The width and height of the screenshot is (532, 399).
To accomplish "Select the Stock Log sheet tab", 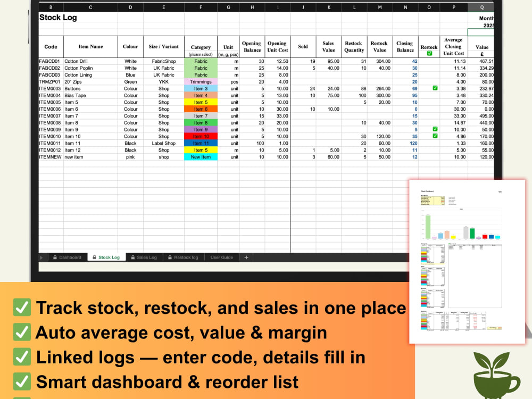I will [x=106, y=257].
